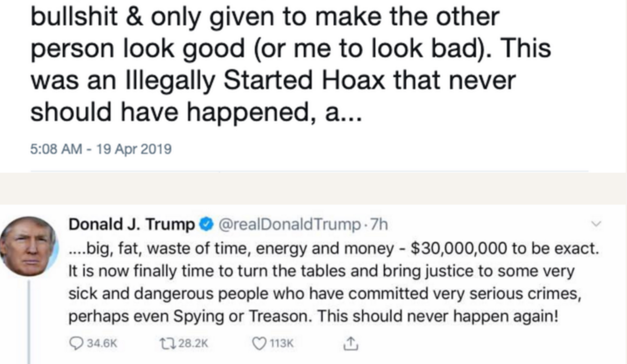Like the tweet with the heart icon
The image size is (627, 364).
click(x=258, y=343)
